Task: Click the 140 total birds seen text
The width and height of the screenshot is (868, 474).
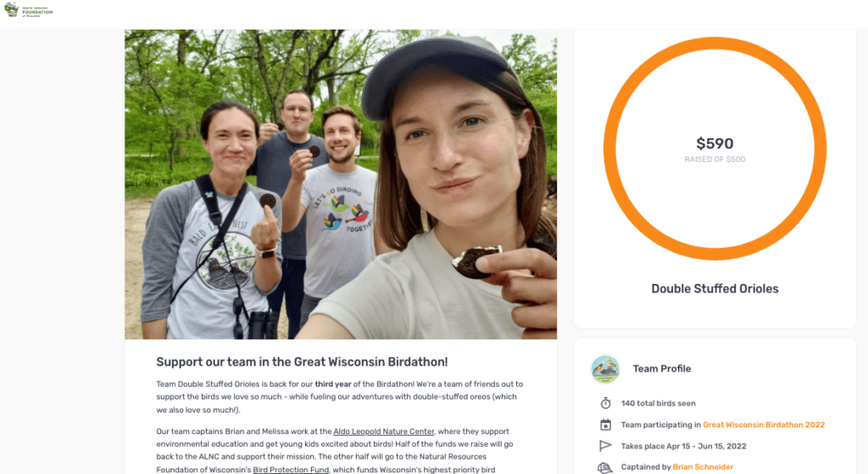Action: 658,403
